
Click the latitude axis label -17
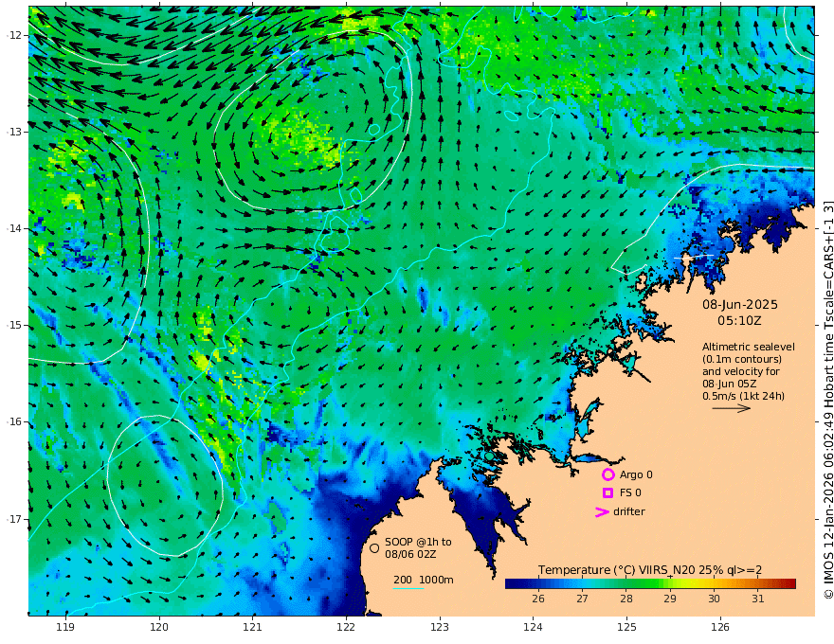click(14, 519)
